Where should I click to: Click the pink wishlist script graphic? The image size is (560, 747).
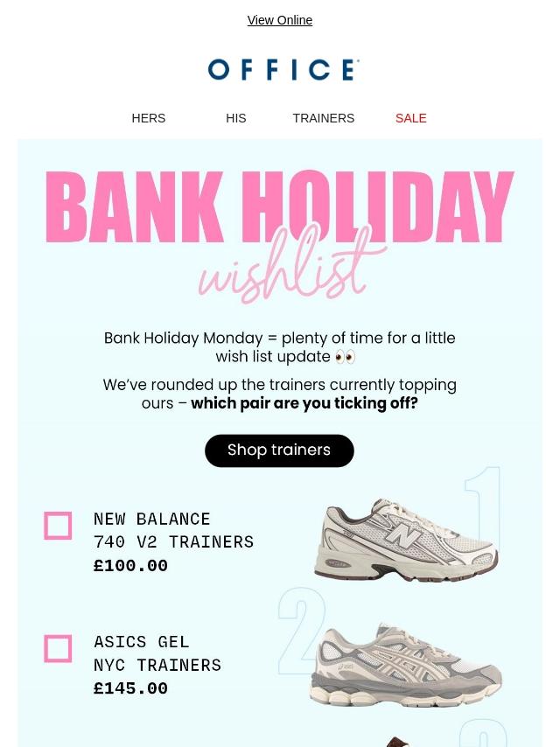coord(291,264)
